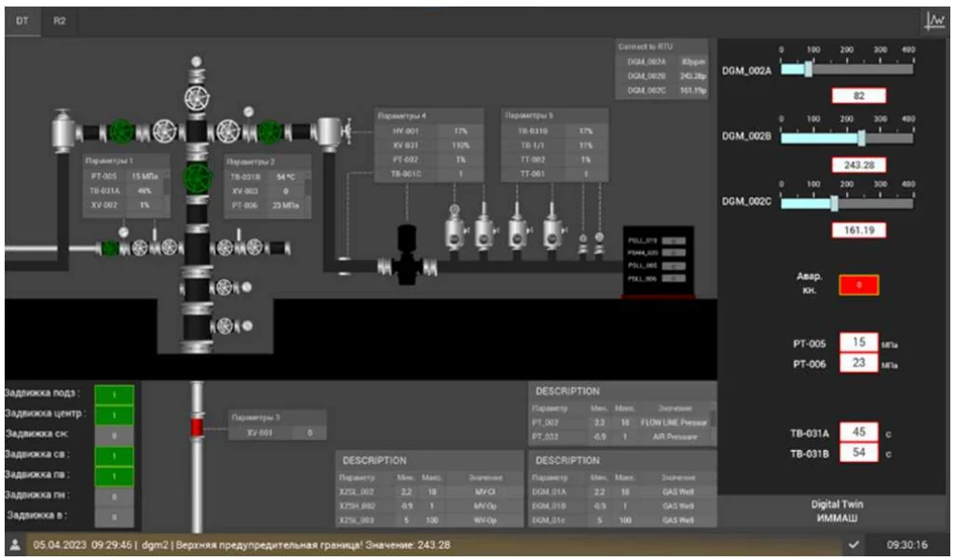Click the TB-031A value field showing 45
955x560 pixels.
[x=859, y=432]
